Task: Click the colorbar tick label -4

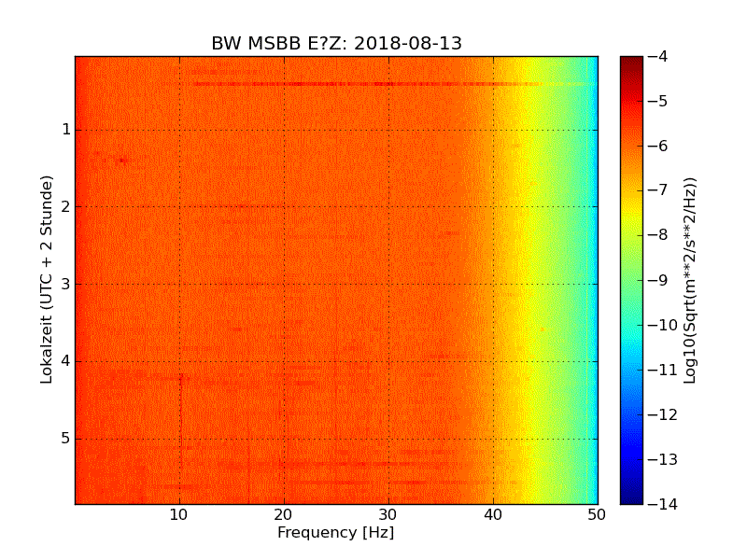Action: (x=657, y=56)
